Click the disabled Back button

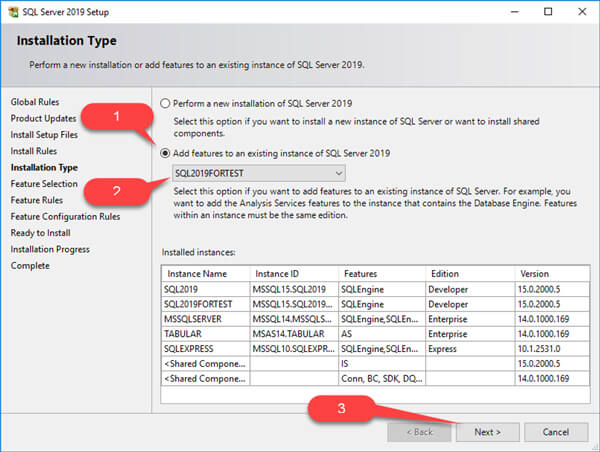(x=419, y=432)
